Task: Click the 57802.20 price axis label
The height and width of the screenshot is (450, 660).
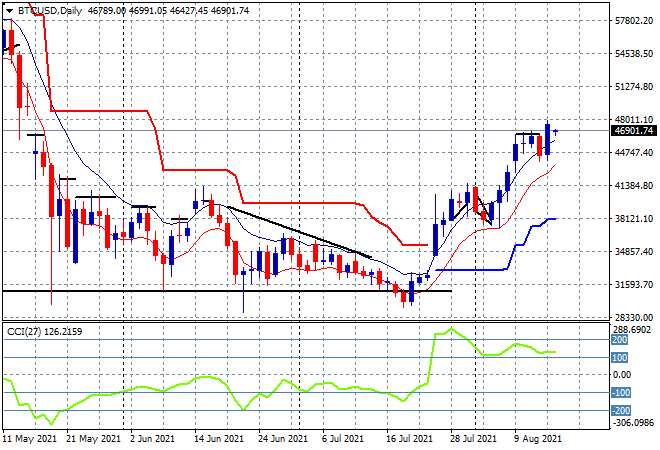Action: tap(633, 21)
